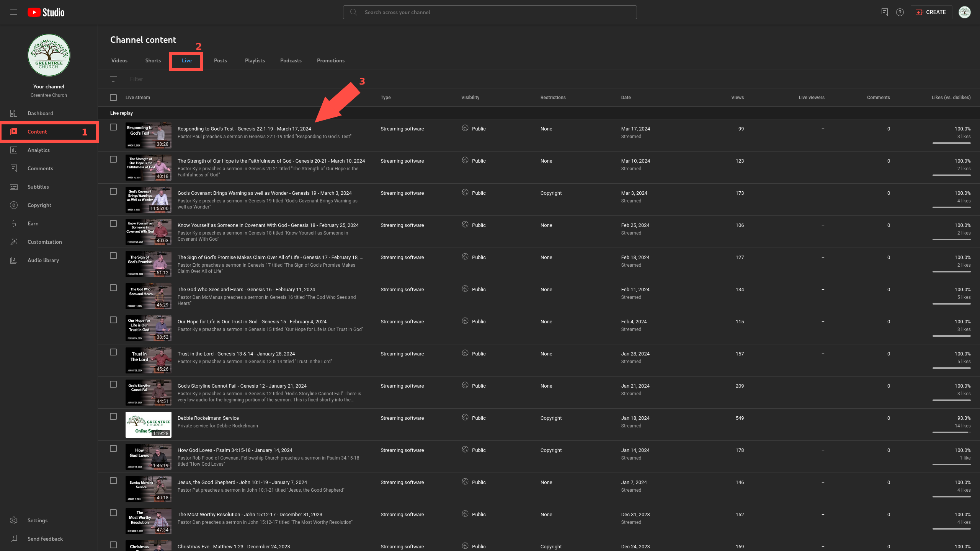Open the account avatar menu
The width and height of the screenshot is (980, 551).
(964, 12)
